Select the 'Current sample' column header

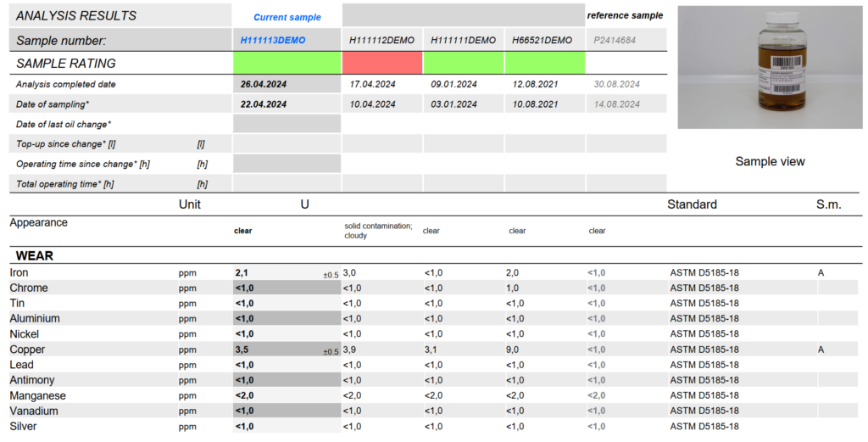(x=287, y=17)
